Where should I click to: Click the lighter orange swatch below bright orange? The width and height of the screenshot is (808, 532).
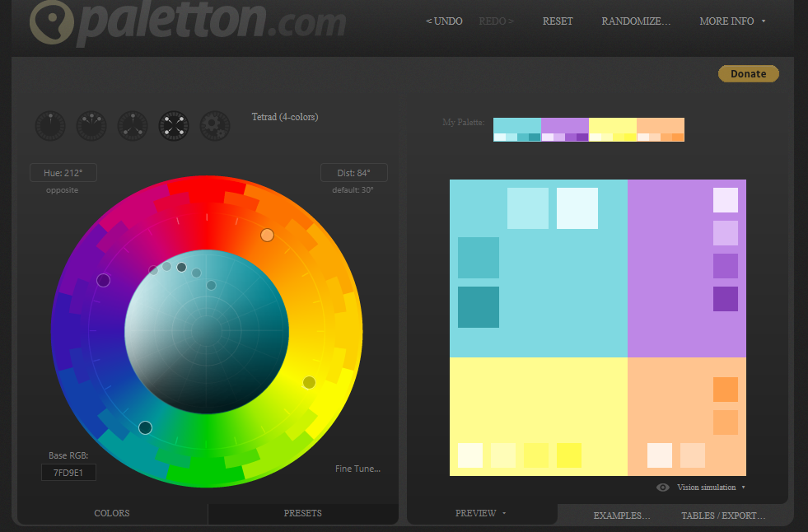click(726, 422)
